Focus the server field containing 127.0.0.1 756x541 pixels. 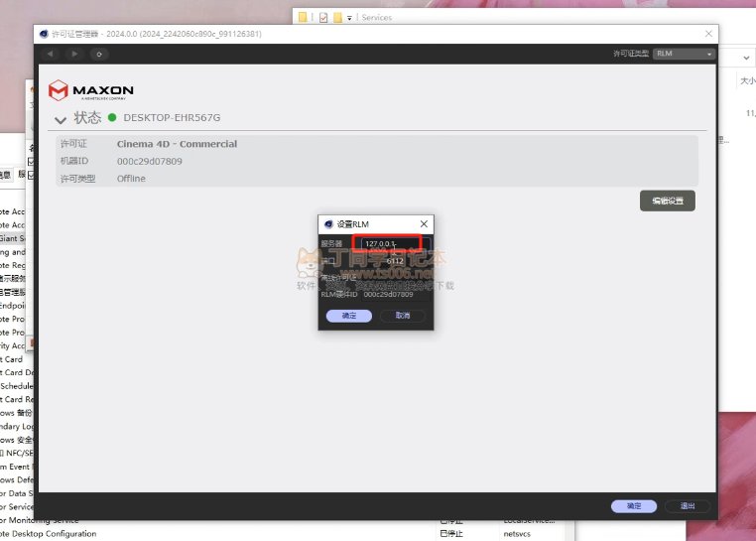pos(395,244)
